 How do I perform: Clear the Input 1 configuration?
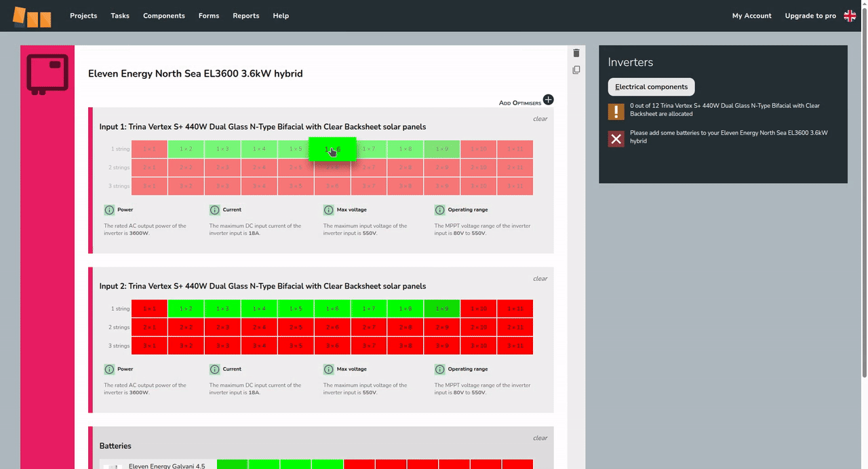(540, 119)
